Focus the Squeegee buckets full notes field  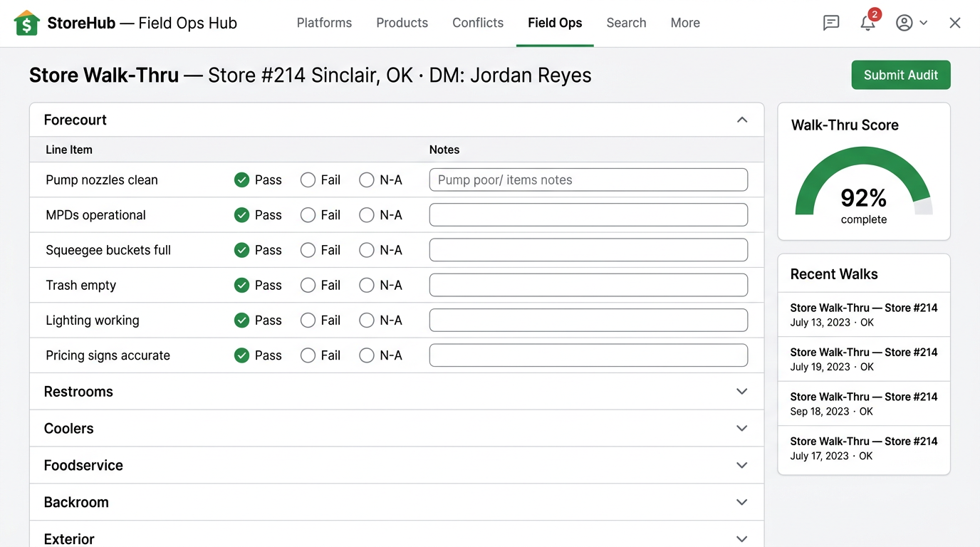(588, 250)
